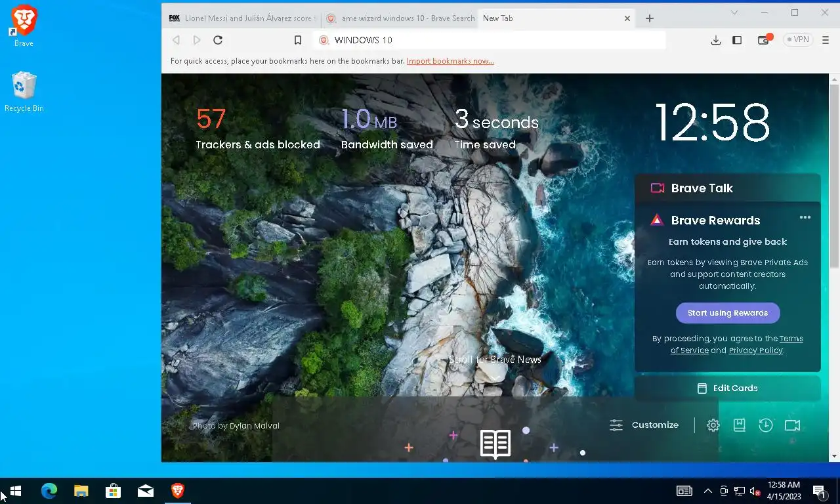Viewport: 840px width, 504px height.
Task: Open a new tab with plus button
Action: point(650,18)
